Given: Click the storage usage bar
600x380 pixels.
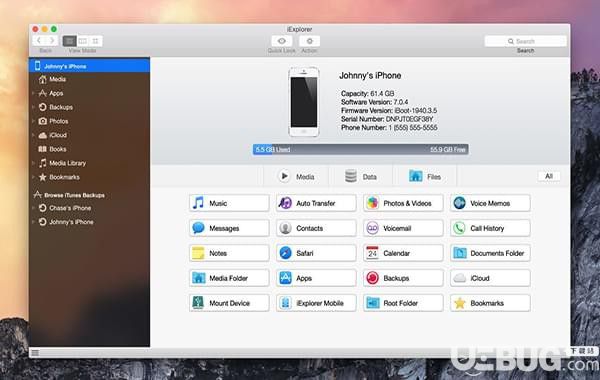Looking at the screenshot, I should (x=360, y=149).
